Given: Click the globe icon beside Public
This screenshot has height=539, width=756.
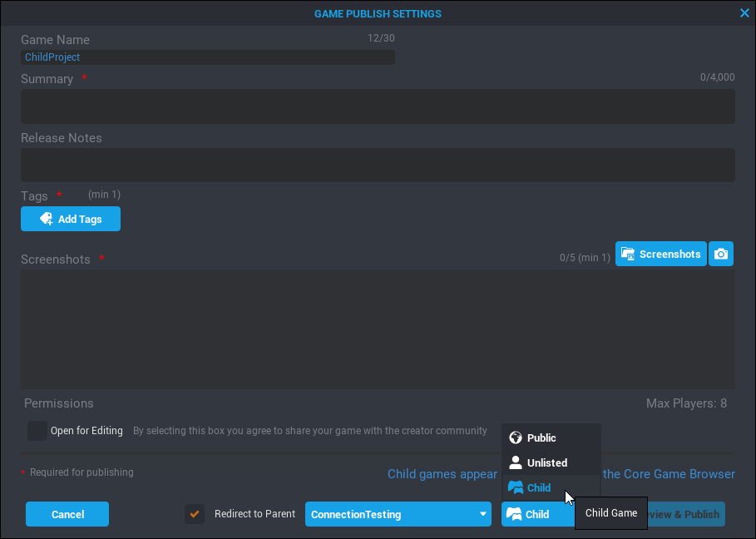Looking at the screenshot, I should [x=516, y=438].
